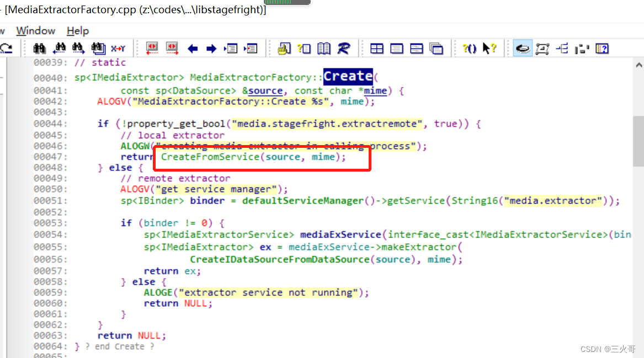644x358 pixels.
Task: Click ALOGE on line 59
Action: (158, 293)
